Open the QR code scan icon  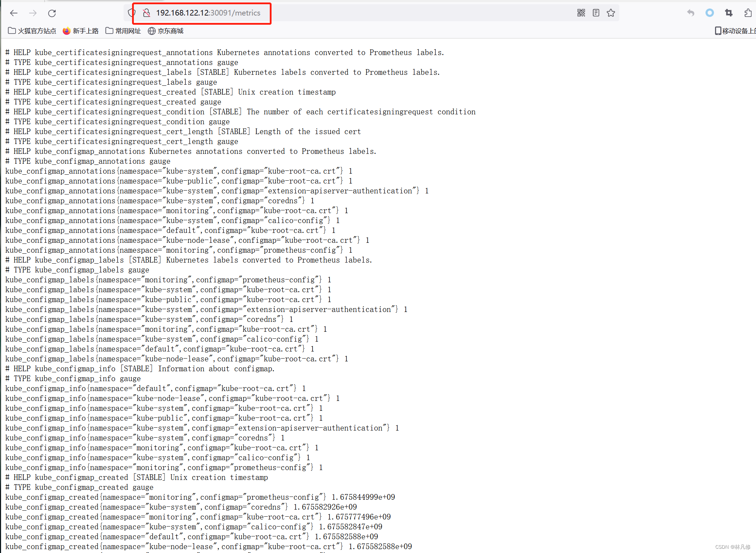coord(581,13)
